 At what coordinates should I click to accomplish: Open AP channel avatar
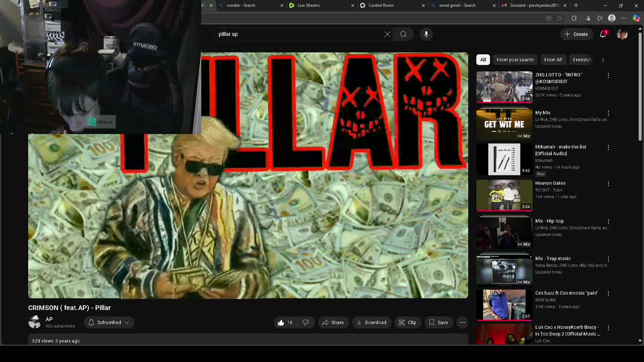click(35, 322)
